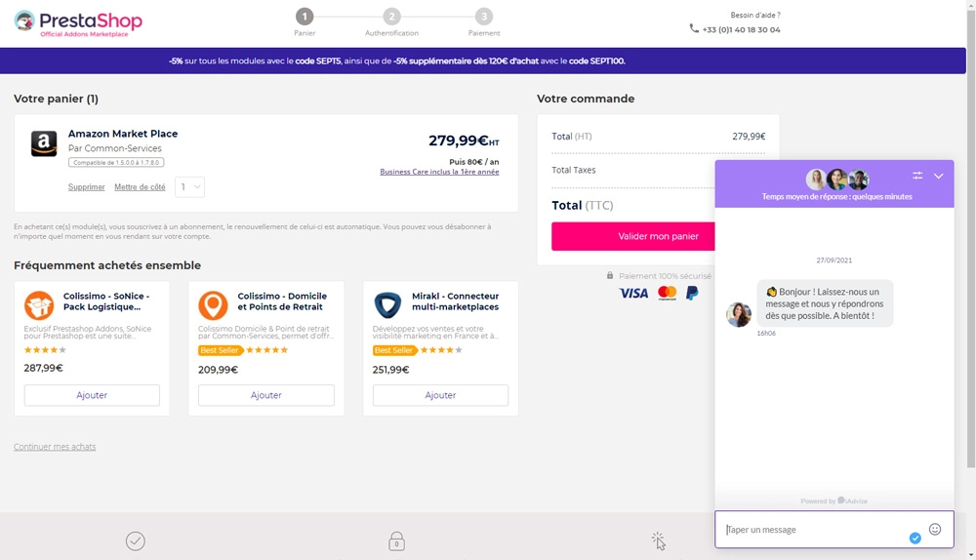Open Business Care inclus la 1ère année link
976x560 pixels.
pyautogui.click(x=439, y=172)
